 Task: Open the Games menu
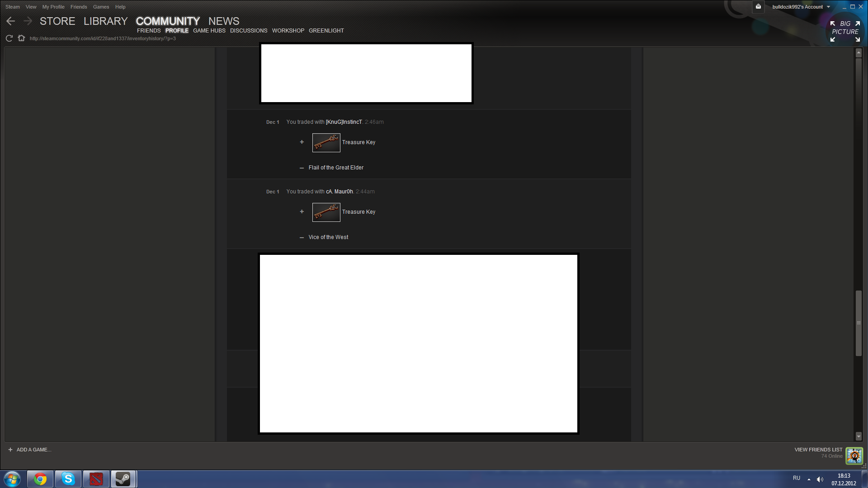(101, 7)
